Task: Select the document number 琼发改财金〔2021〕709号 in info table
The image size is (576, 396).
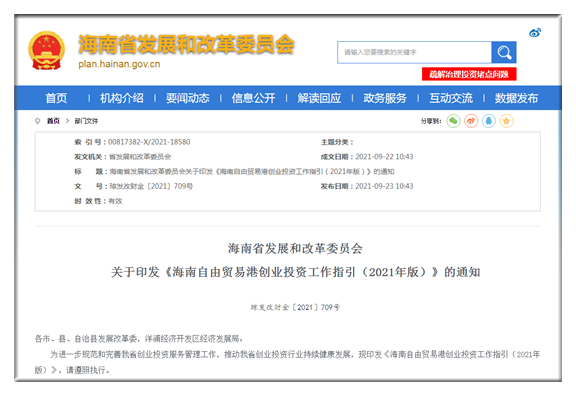Action: [151, 186]
